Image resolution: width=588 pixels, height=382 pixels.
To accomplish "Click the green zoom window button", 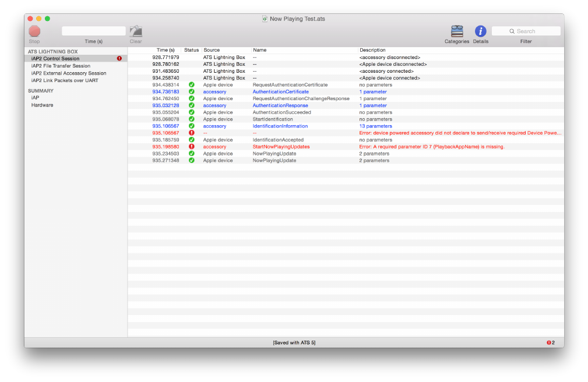I will pos(47,19).
